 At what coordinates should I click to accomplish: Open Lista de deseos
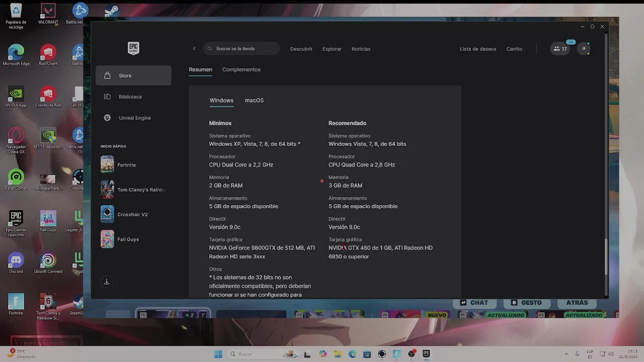478,49
